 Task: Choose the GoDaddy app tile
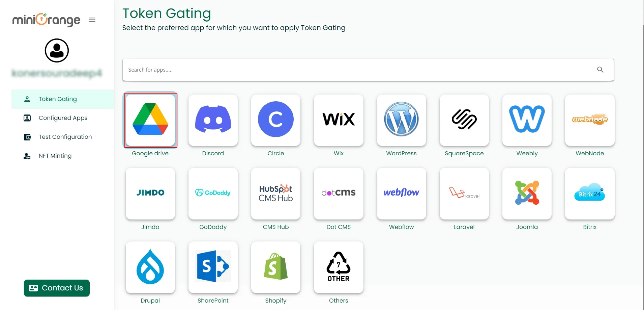point(213,194)
